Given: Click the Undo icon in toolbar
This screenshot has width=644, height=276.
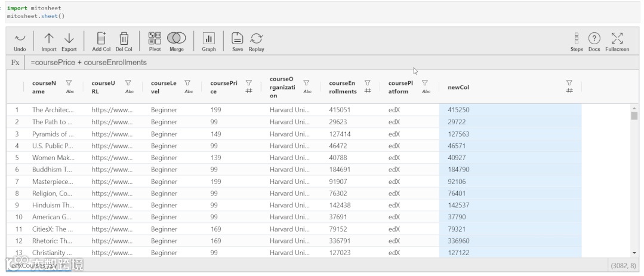Looking at the screenshot, I should [20, 38].
